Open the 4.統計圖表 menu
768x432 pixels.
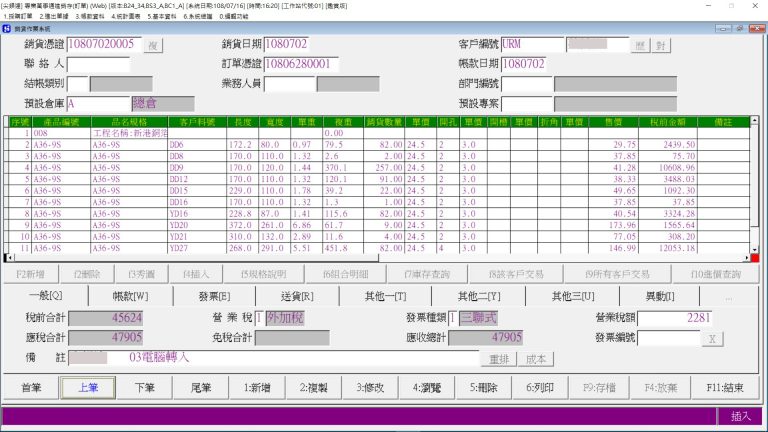click(x=126, y=17)
